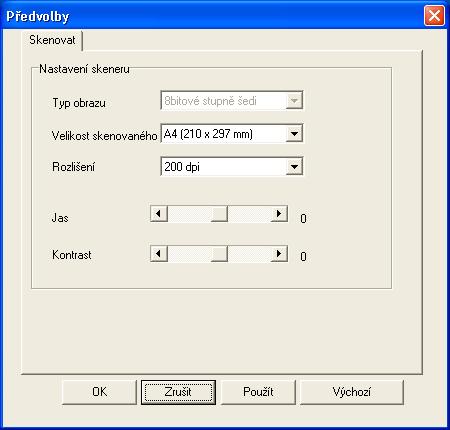This screenshot has width=450, height=430.
Task: Click the Rozlišení label
Action: tap(74, 167)
